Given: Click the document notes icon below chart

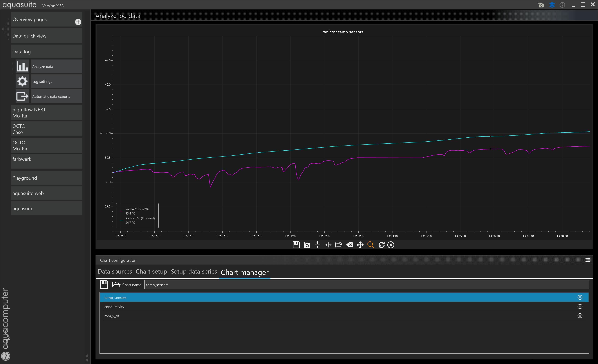Looking at the screenshot, I should tap(339, 245).
